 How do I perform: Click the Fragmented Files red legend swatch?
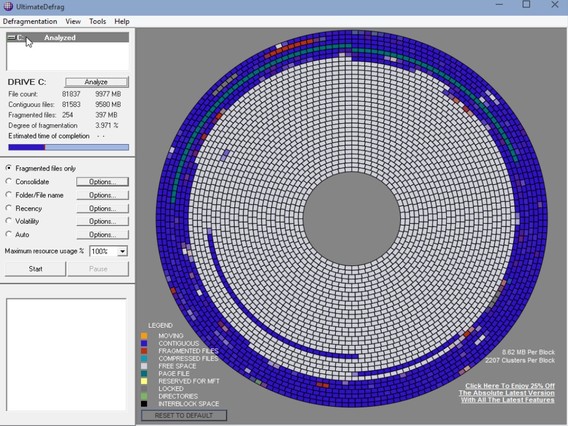pos(144,351)
